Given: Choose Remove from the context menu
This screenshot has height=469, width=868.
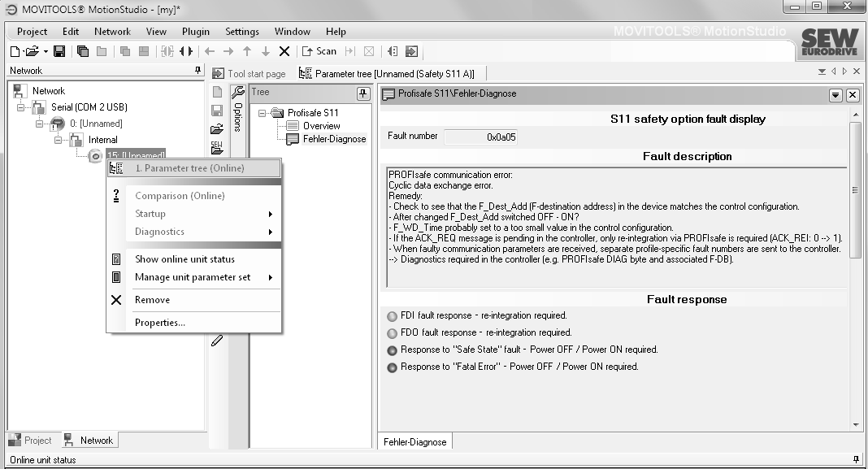Looking at the screenshot, I should pyautogui.click(x=194, y=300).
